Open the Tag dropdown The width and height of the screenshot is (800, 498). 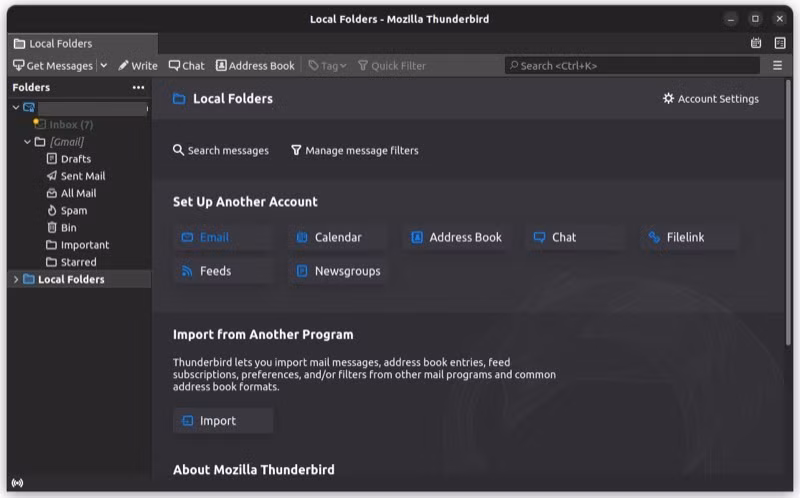[x=328, y=66]
